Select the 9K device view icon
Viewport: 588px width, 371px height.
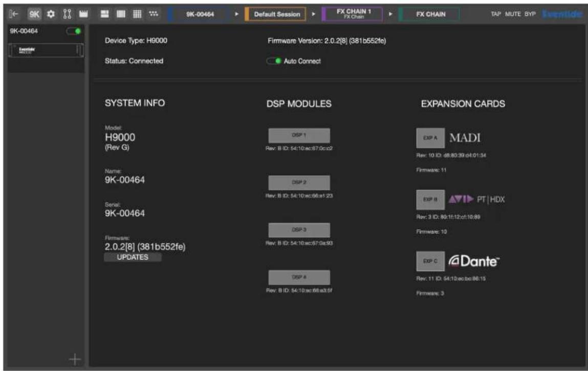(x=34, y=14)
